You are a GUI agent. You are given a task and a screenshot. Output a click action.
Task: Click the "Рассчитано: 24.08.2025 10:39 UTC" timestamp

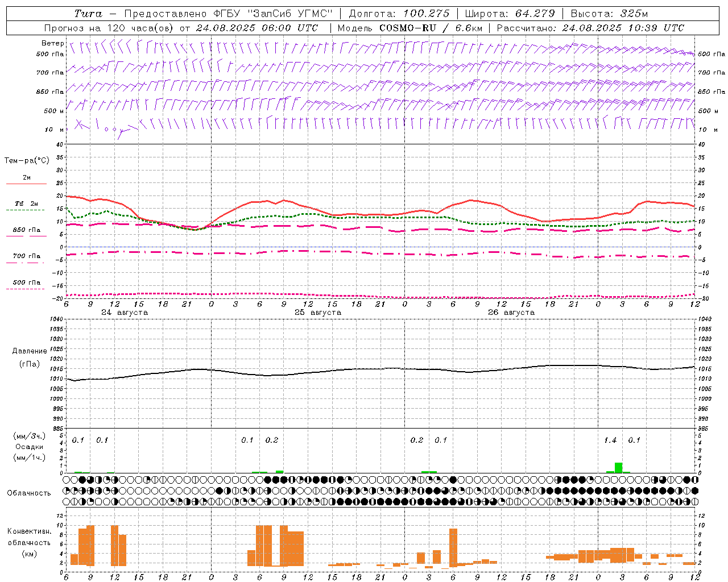590,28
